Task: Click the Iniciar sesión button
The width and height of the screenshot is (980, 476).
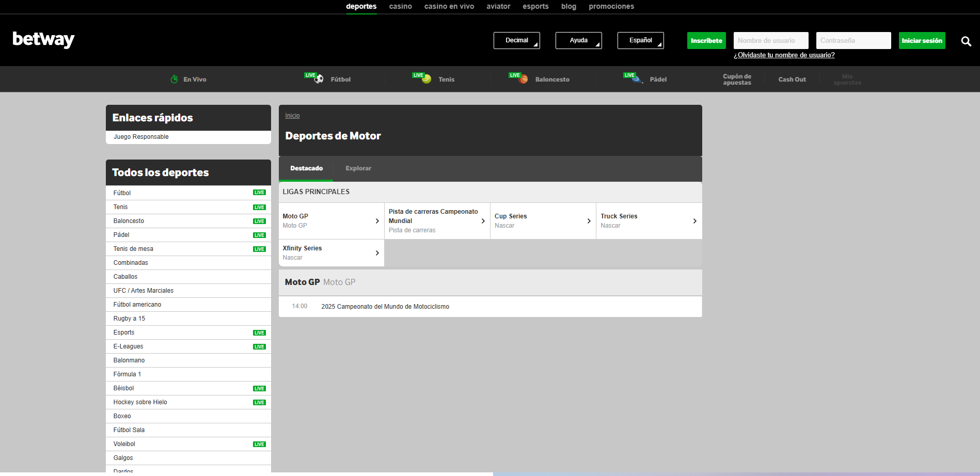Action: 922,40
